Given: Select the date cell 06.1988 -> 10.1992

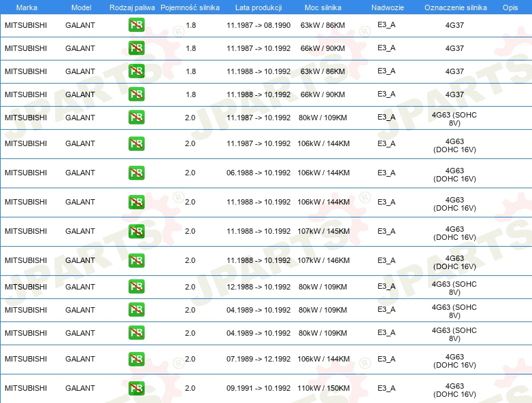Looking at the screenshot, I should pos(259,173).
